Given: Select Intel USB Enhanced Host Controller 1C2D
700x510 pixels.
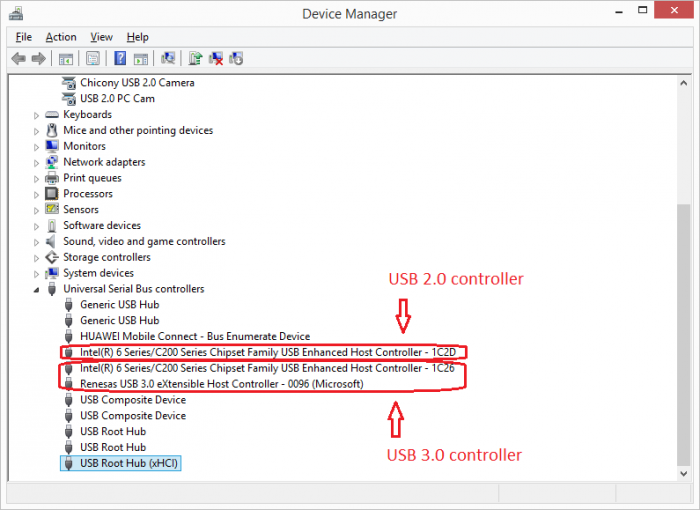Looking at the screenshot, I should click(x=268, y=352).
